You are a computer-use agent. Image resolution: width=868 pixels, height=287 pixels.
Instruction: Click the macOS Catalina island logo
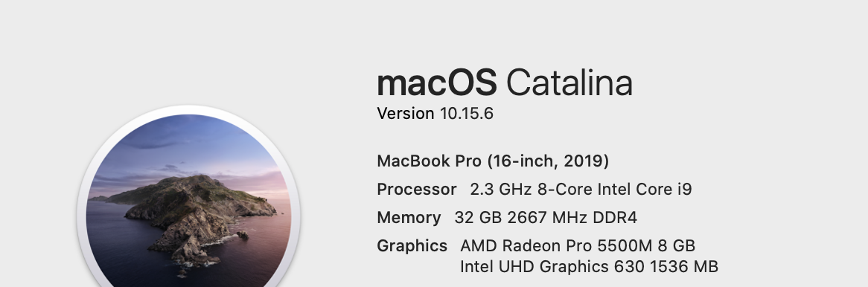[x=189, y=199]
